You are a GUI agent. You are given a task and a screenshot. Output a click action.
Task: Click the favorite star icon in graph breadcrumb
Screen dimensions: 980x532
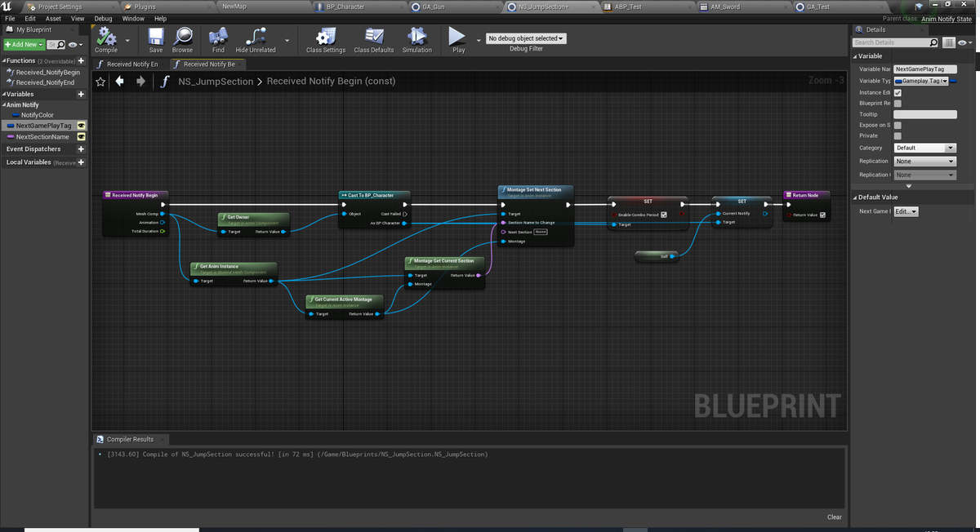tap(100, 81)
